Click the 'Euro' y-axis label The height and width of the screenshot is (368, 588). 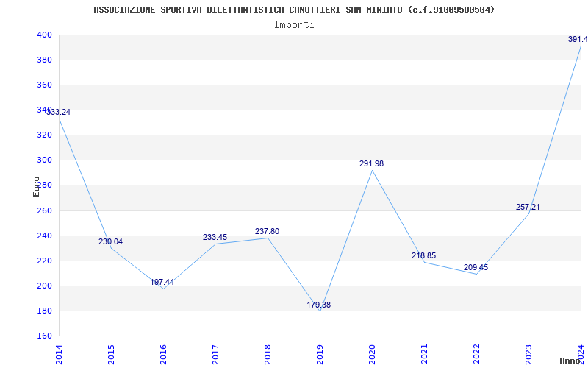tap(36, 186)
